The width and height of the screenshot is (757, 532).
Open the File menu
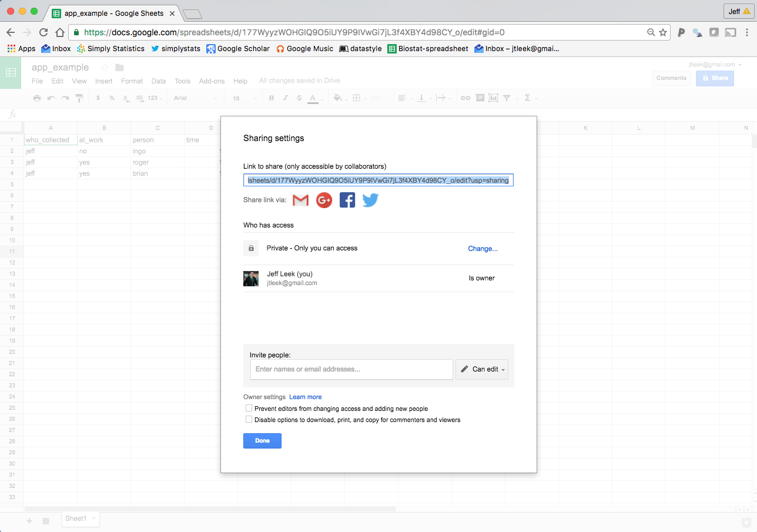(x=37, y=81)
